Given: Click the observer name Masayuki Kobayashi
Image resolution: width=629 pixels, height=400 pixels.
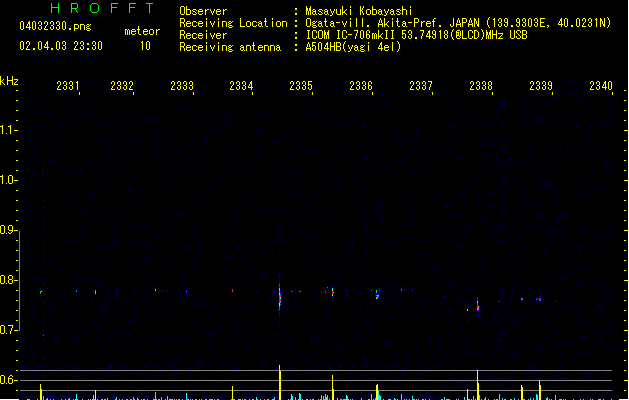Looking at the screenshot, I should pos(359,11).
